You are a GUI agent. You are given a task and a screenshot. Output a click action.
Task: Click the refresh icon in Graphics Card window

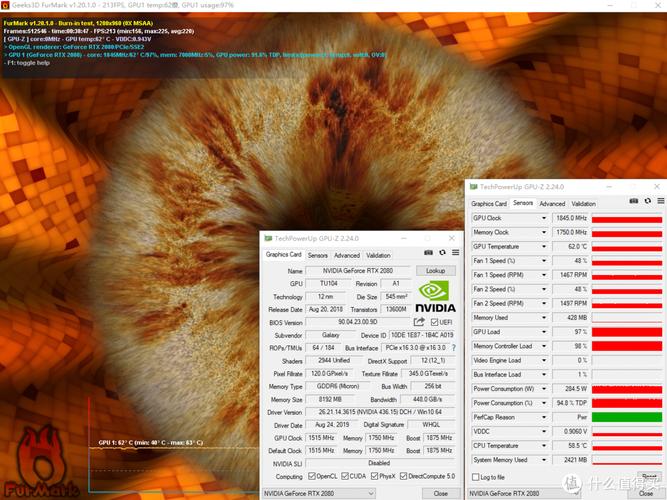(x=442, y=252)
